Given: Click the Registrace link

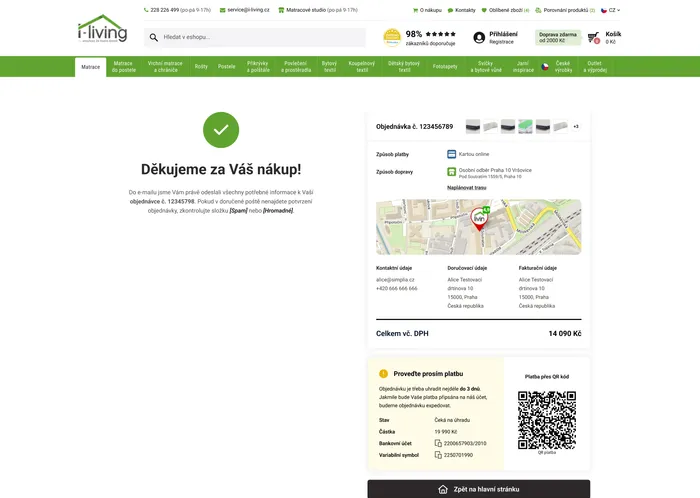Looking at the screenshot, I should (501, 42).
